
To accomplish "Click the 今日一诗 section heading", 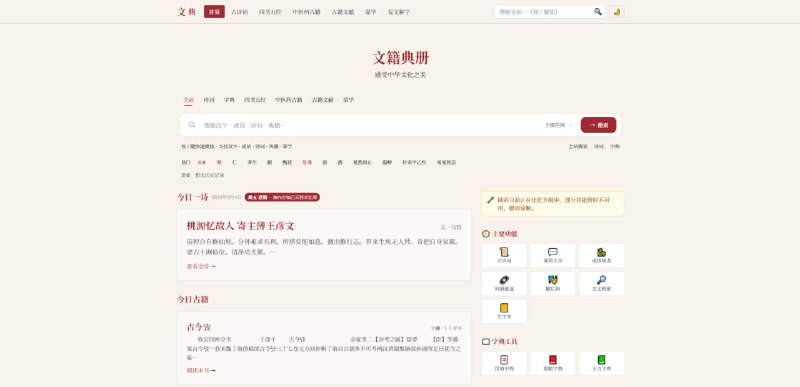I will coord(193,197).
